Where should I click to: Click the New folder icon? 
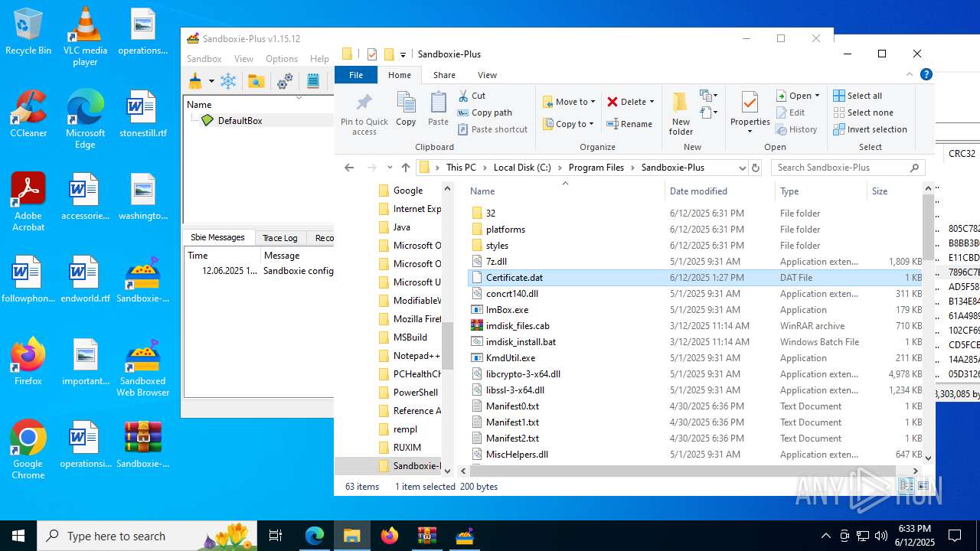681,113
